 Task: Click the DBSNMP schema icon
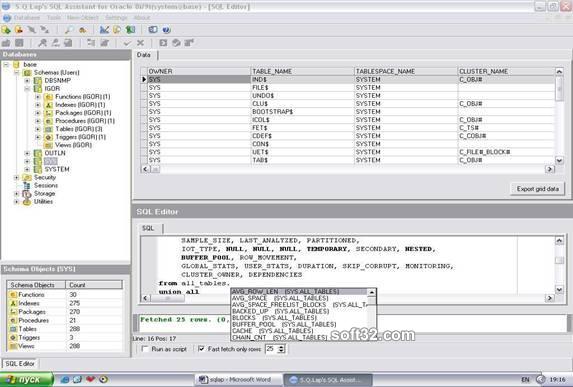(38, 81)
